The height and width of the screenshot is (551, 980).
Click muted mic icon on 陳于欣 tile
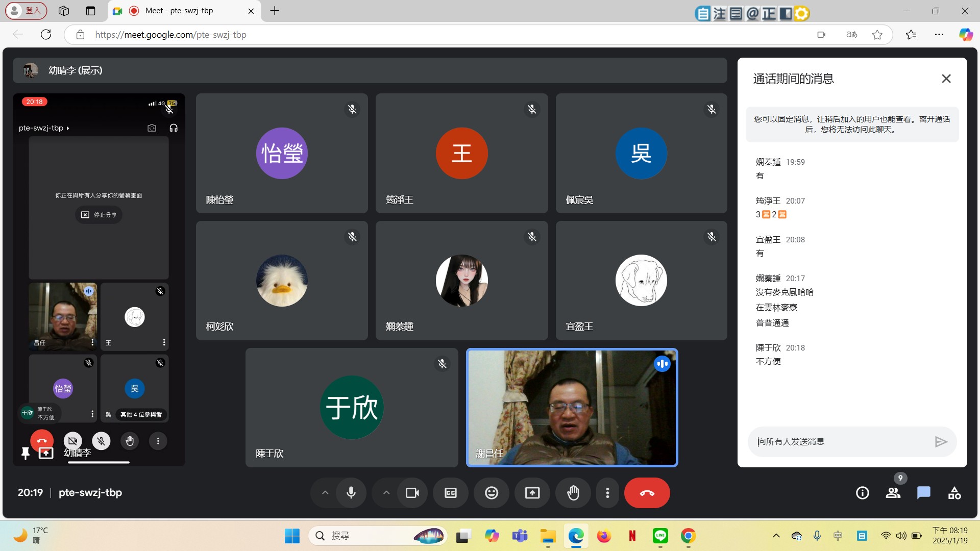point(442,364)
